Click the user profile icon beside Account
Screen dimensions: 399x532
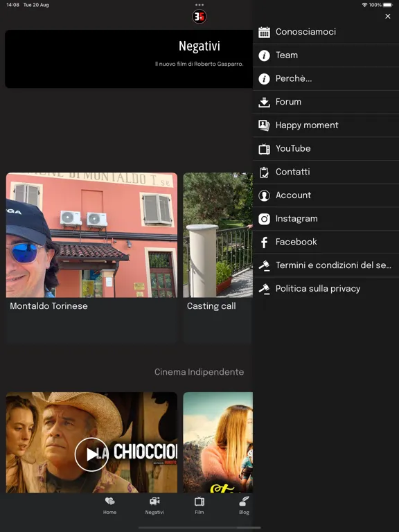pyautogui.click(x=264, y=195)
